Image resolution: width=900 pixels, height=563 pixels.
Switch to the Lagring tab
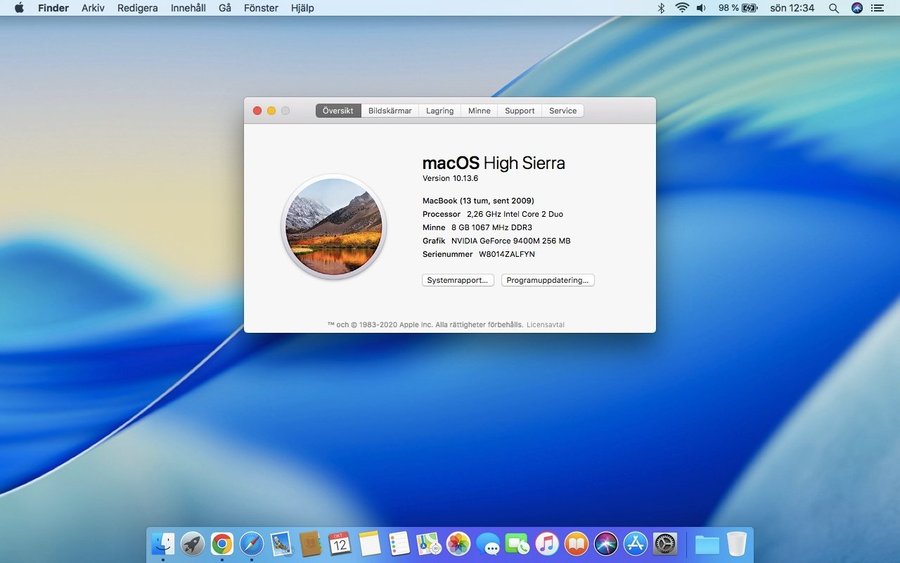pyautogui.click(x=439, y=111)
